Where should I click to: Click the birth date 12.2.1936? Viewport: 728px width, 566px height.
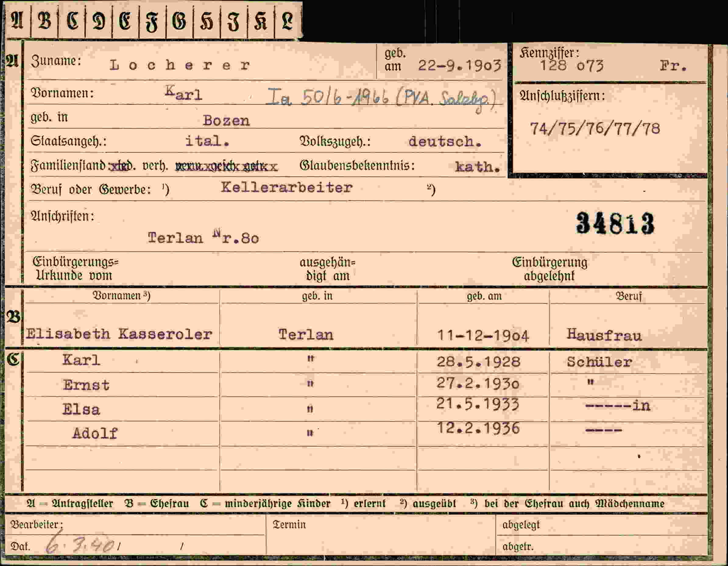coord(478,429)
